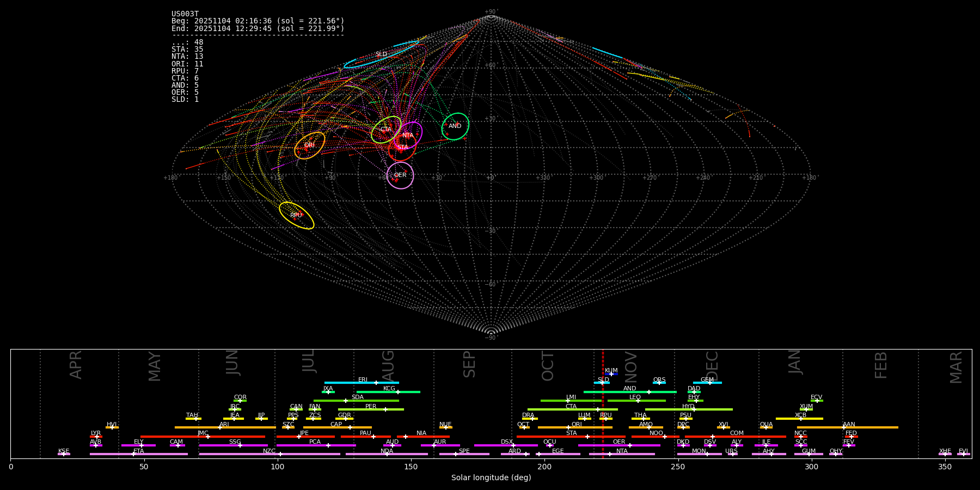Select the GEM shower bar in timeline
The height and width of the screenshot is (490, 980).
point(707,383)
